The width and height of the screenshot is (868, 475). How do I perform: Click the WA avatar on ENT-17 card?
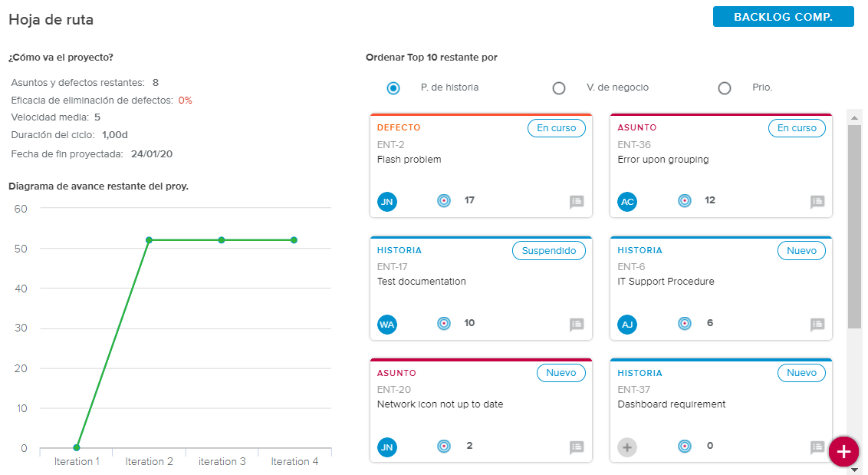[387, 325]
